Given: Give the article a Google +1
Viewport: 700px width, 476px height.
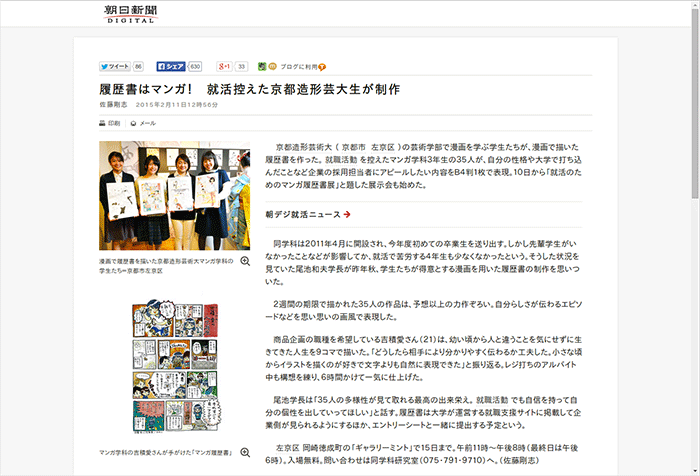Looking at the screenshot, I should coord(224,67).
